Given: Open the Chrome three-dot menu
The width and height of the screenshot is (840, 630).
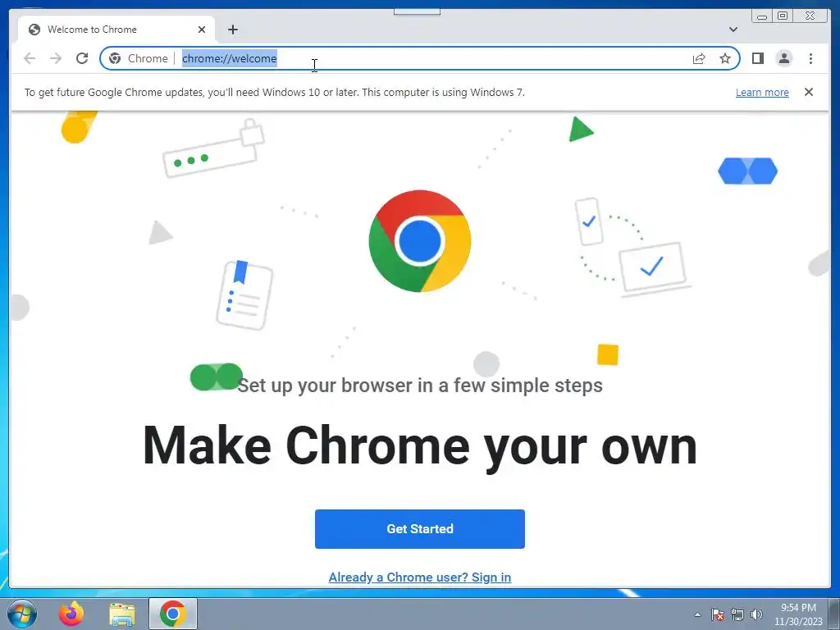Looking at the screenshot, I should click(x=810, y=58).
